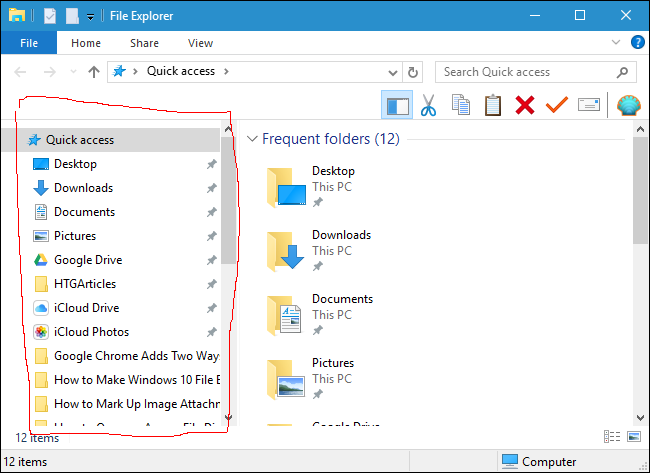The image size is (650, 473).
Task: Click main file list scroll up arrow
Action: tap(640, 129)
